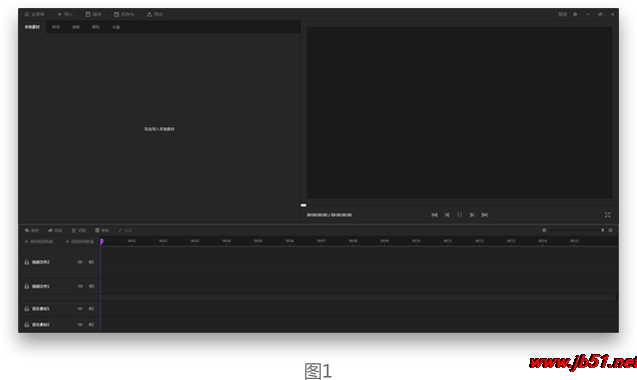637x380 pixels.
Task: Click the import local material prompt text
Action: coord(159,129)
